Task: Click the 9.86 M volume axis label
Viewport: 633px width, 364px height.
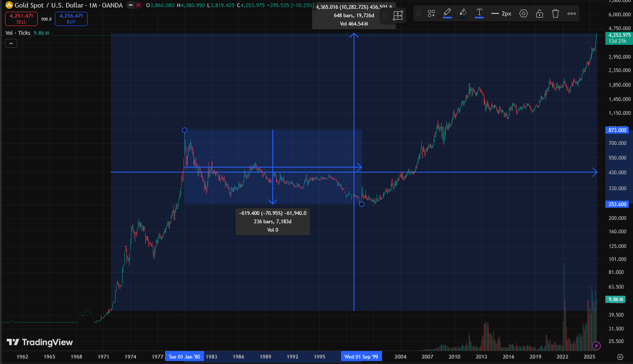Action: pos(615,299)
